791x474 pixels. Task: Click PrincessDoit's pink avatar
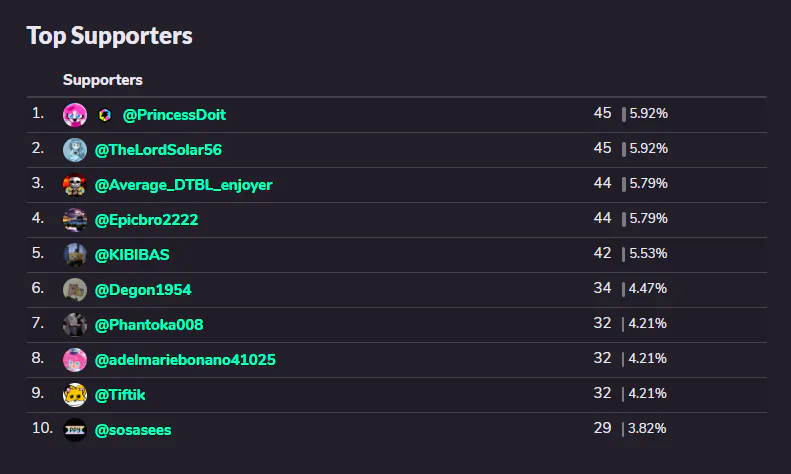pyautogui.click(x=75, y=115)
